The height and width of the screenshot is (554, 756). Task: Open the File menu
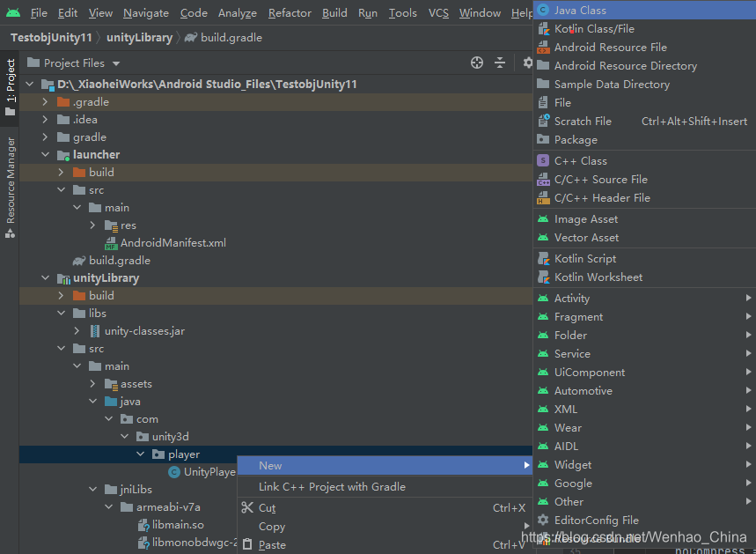coord(39,13)
